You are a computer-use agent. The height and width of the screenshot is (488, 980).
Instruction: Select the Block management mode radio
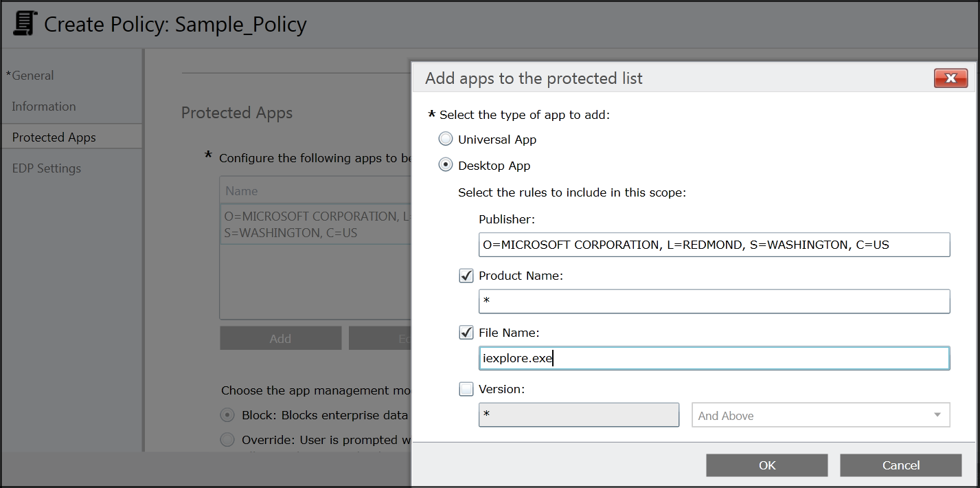tap(227, 415)
